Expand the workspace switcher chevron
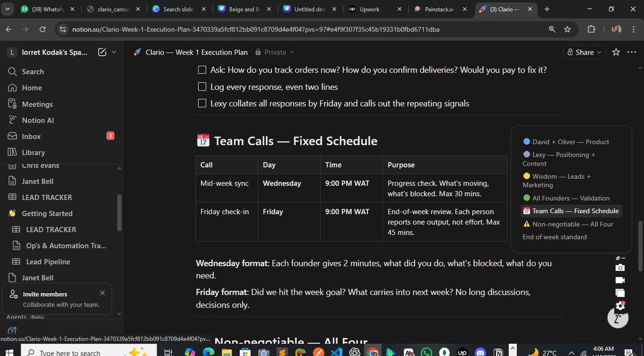 click(113, 52)
